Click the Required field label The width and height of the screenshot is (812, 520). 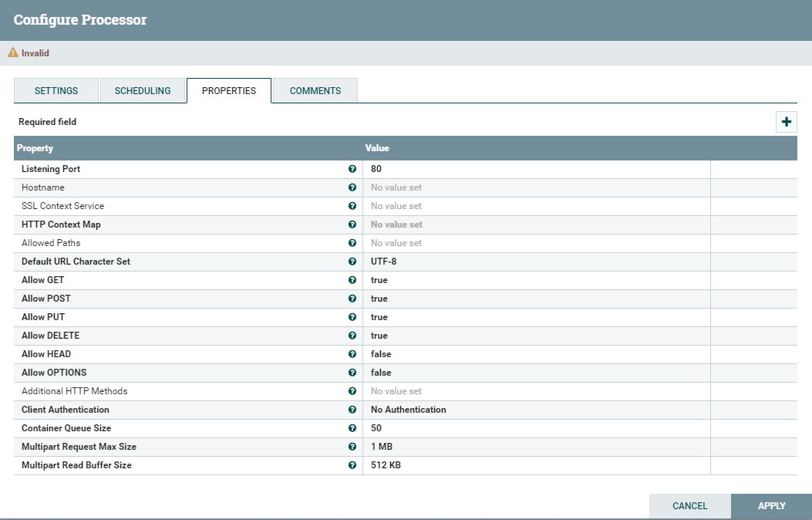click(x=47, y=122)
